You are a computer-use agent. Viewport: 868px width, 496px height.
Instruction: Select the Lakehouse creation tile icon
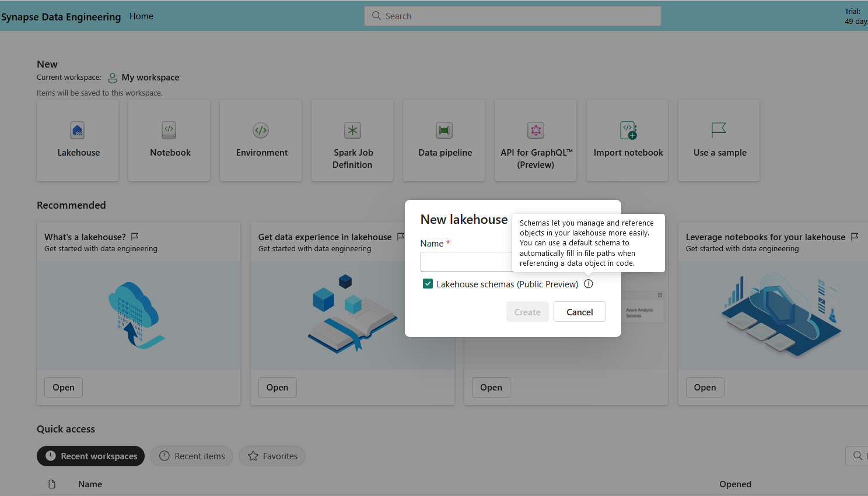(x=78, y=130)
